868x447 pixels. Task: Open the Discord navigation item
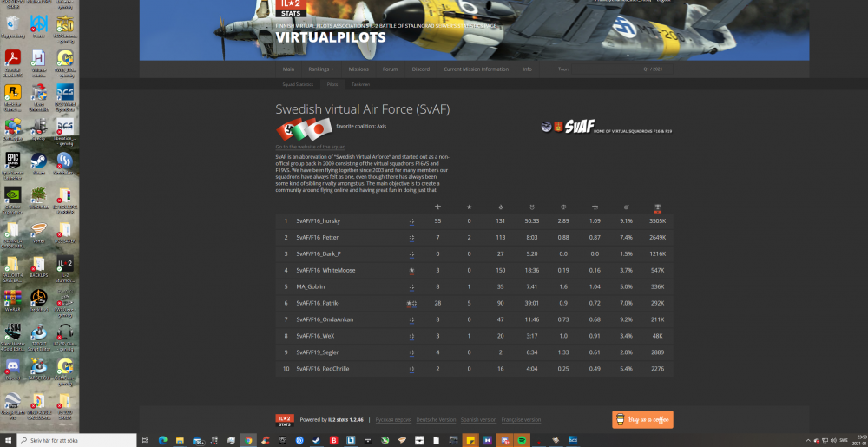421,69
